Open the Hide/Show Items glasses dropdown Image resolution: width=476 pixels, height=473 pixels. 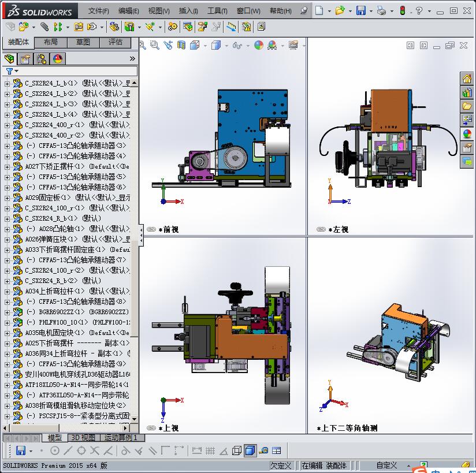(248, 46)
